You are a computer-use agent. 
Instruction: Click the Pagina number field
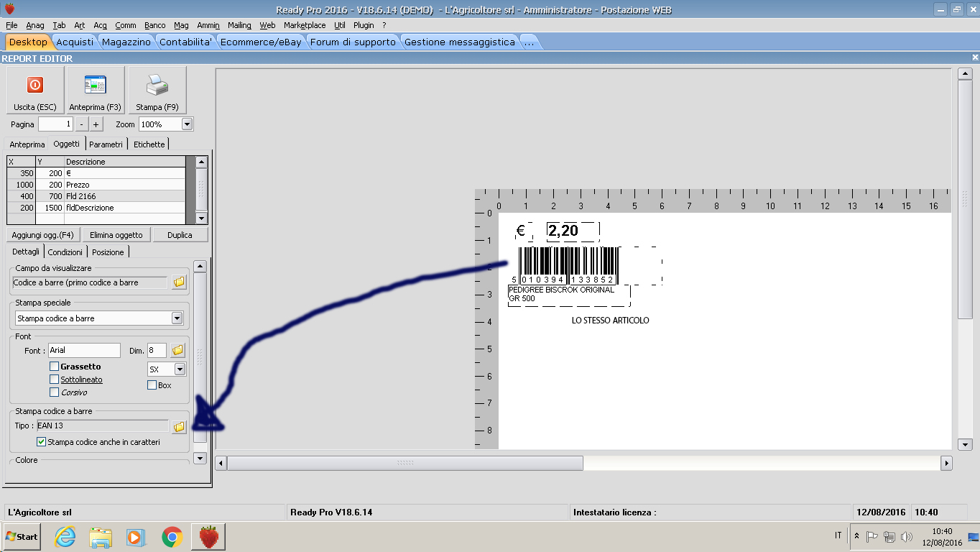click(55, 124)
